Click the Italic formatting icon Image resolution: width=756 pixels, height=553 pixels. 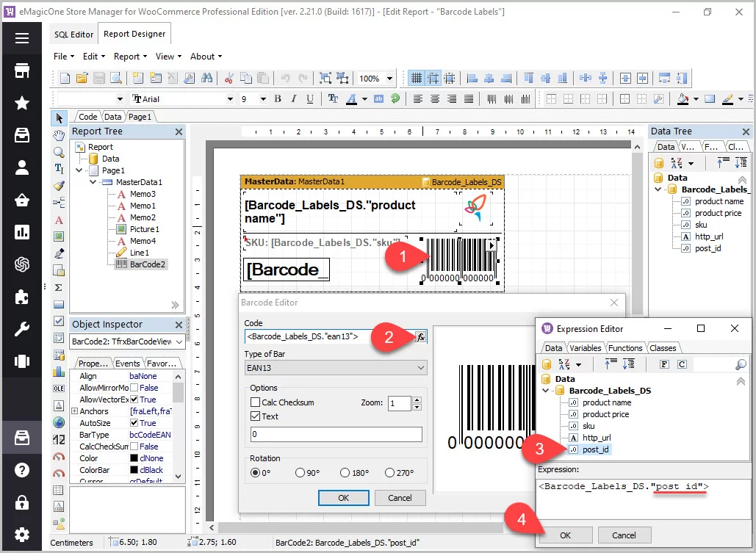click(x=294, y=98)
